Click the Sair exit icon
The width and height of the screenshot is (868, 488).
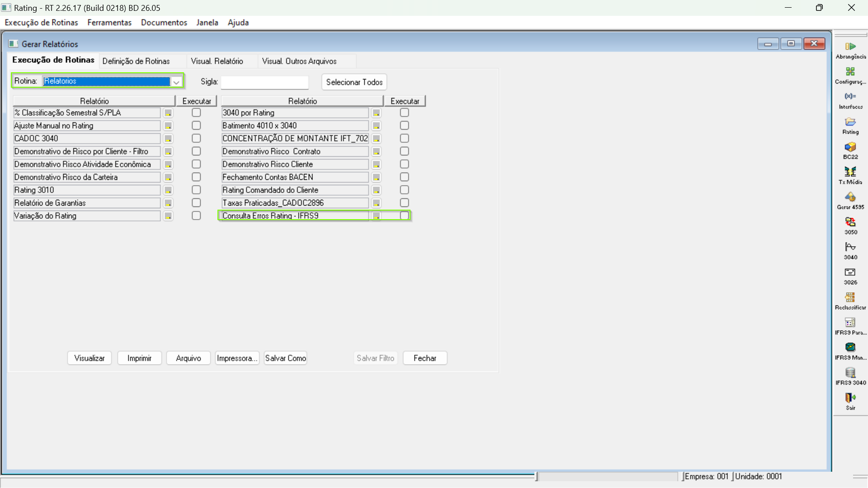tap(850, 398)
